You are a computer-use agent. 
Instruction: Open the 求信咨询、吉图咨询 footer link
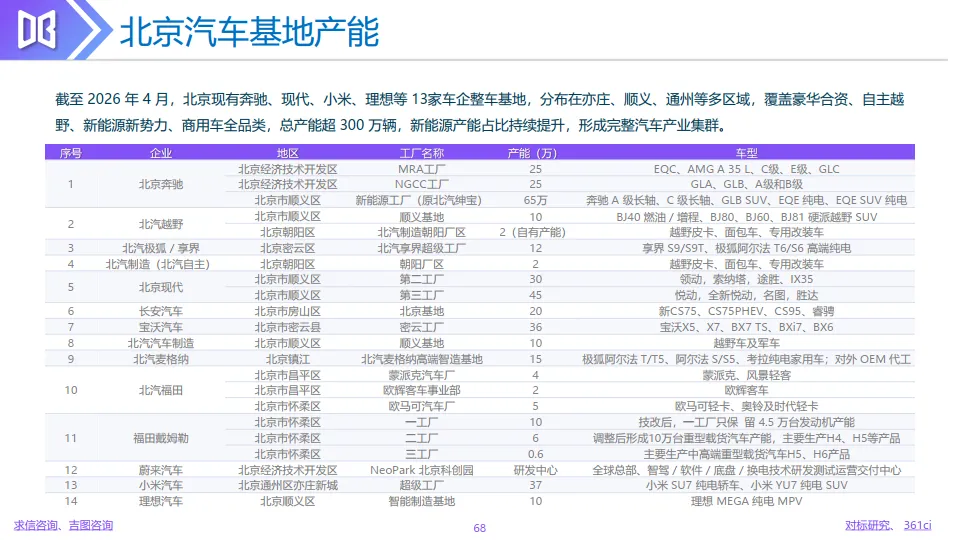63,525
